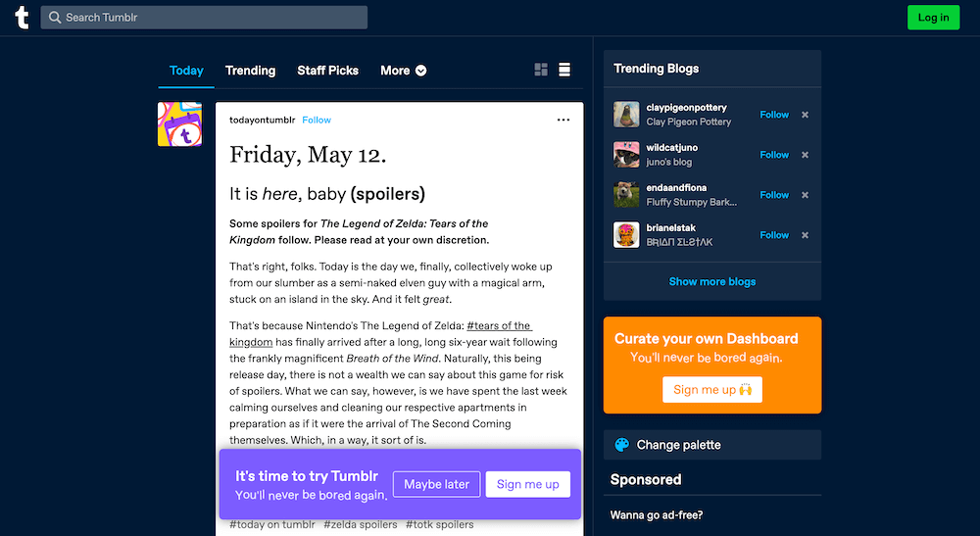Click Show more blogs
Viewport: 980px width, 536px height.
(711, 282)
